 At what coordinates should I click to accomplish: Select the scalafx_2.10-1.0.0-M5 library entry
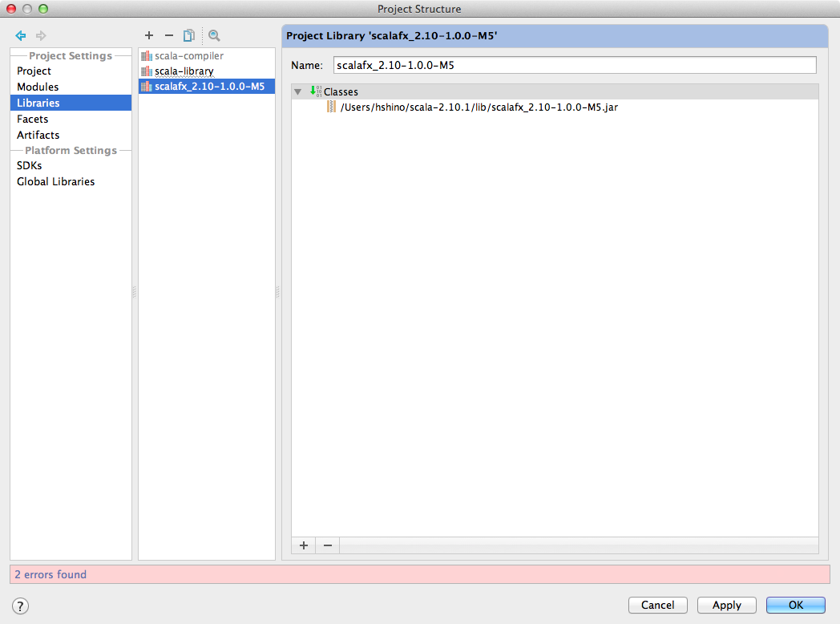pos(207,87)
